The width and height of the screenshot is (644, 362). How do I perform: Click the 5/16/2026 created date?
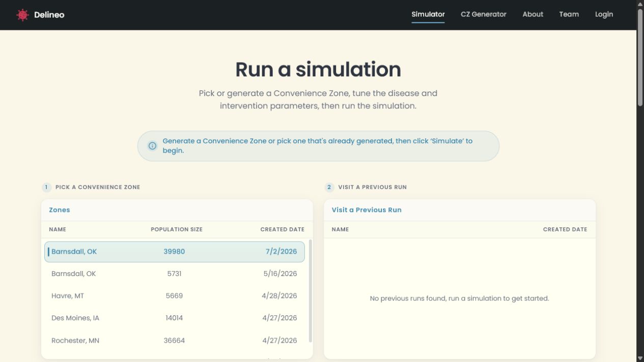pyautogui.click(x=280, y=274)
